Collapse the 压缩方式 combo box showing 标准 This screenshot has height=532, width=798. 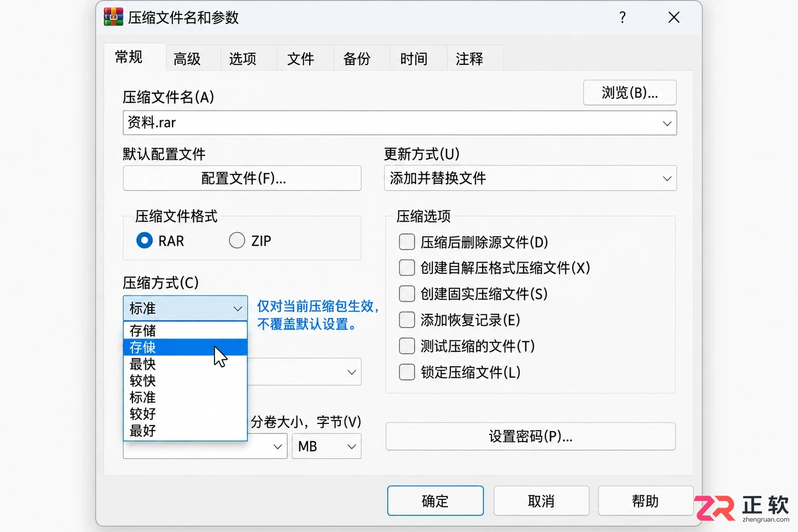pyautogui.click(x=185, y=308)
